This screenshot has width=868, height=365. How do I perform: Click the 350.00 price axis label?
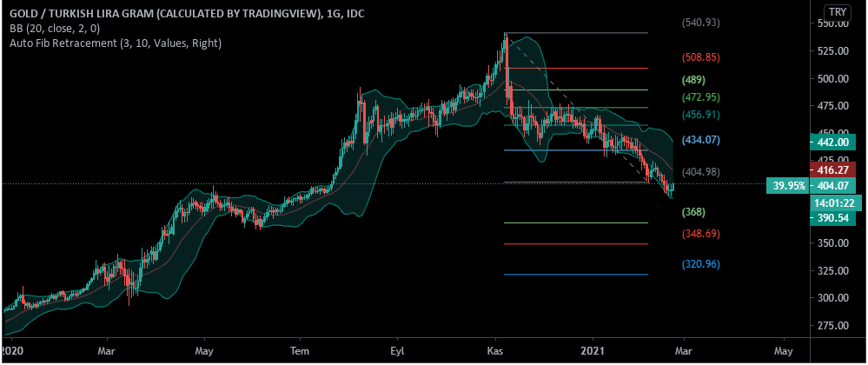pos(833,243)
